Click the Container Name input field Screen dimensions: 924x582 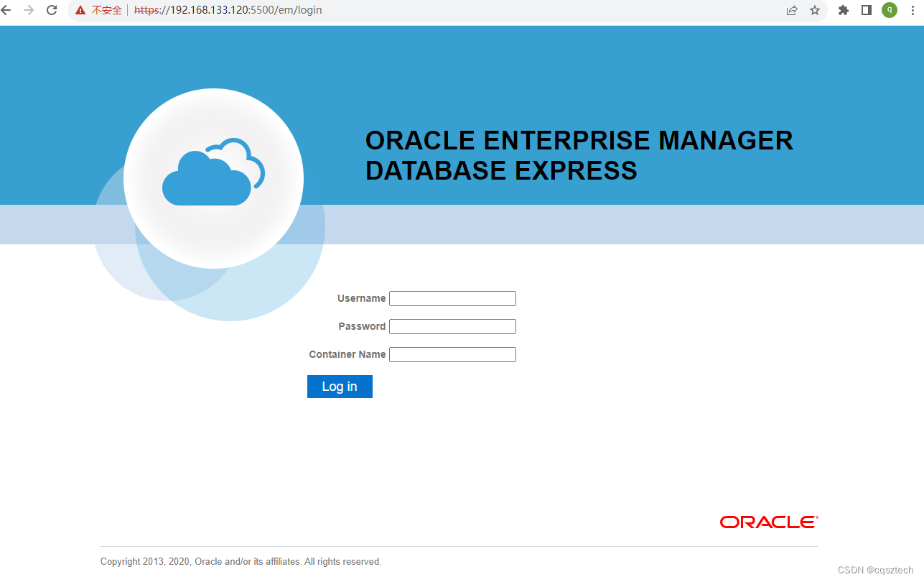[x=452, y=354]
